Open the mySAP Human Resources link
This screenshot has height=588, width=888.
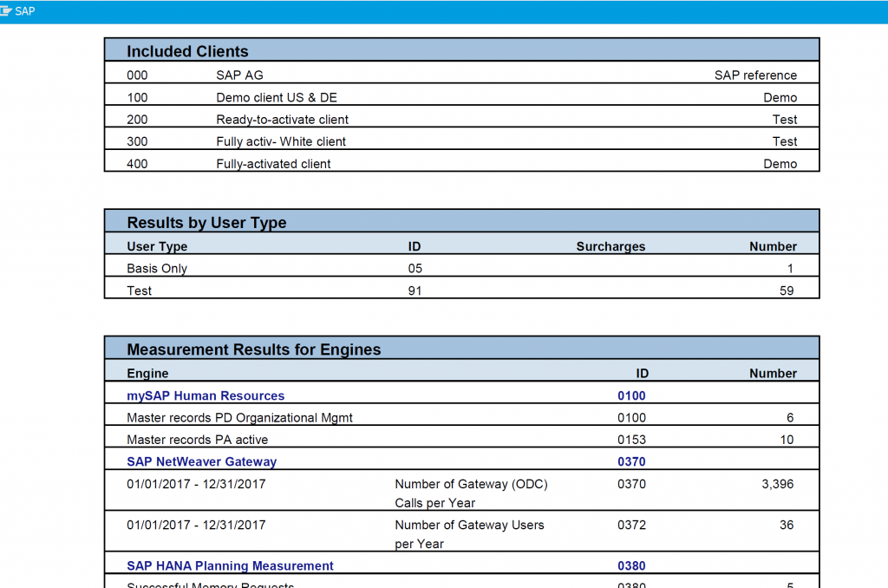(206, 395)
